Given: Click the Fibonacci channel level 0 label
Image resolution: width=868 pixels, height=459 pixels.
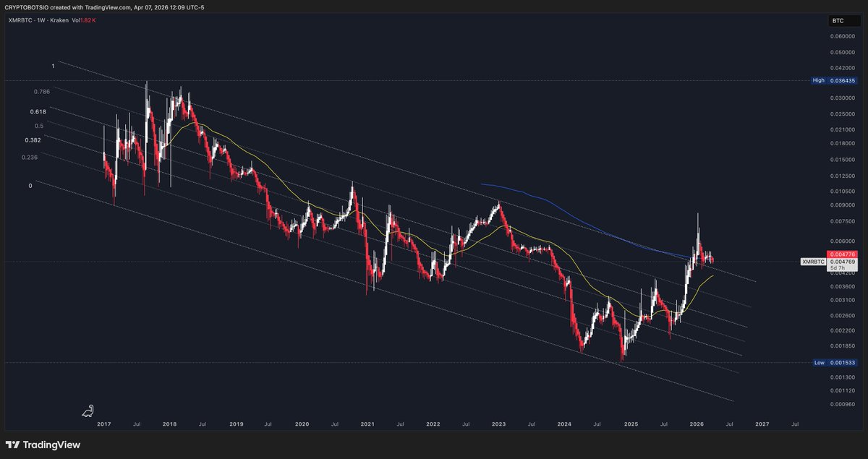Looking at the screenshot, I should tap(30, 186).
